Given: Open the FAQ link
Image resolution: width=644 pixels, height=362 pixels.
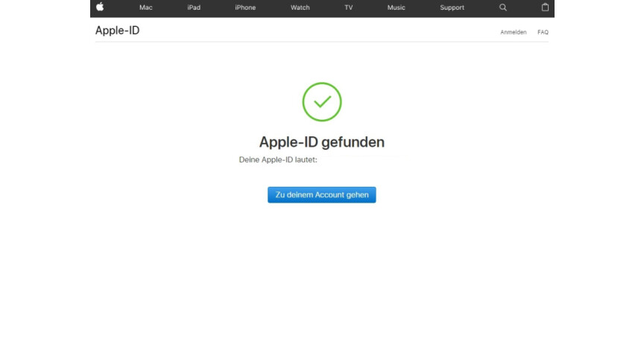Looking at the screenshot, I should coord(543,32).
